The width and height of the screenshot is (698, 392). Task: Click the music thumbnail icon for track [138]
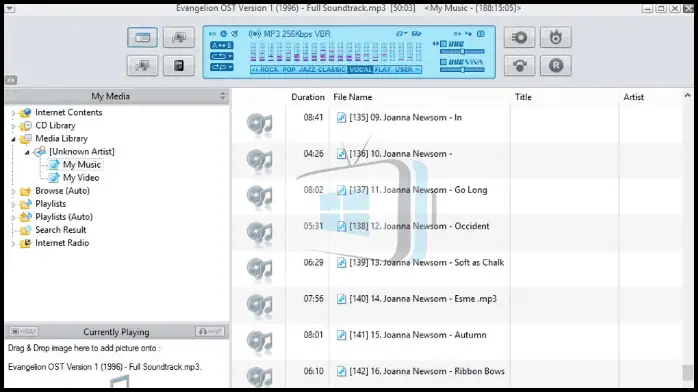click(260, 233)
